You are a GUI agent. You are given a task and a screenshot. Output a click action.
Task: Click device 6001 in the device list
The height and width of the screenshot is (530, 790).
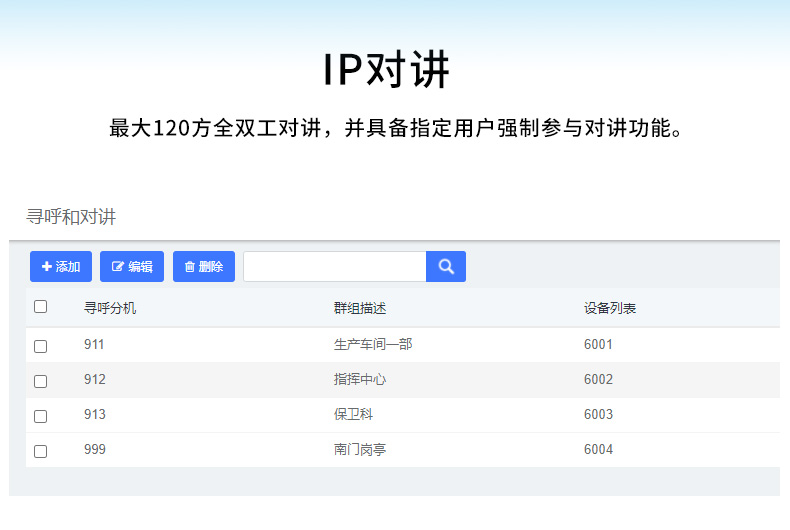[598, 345]
